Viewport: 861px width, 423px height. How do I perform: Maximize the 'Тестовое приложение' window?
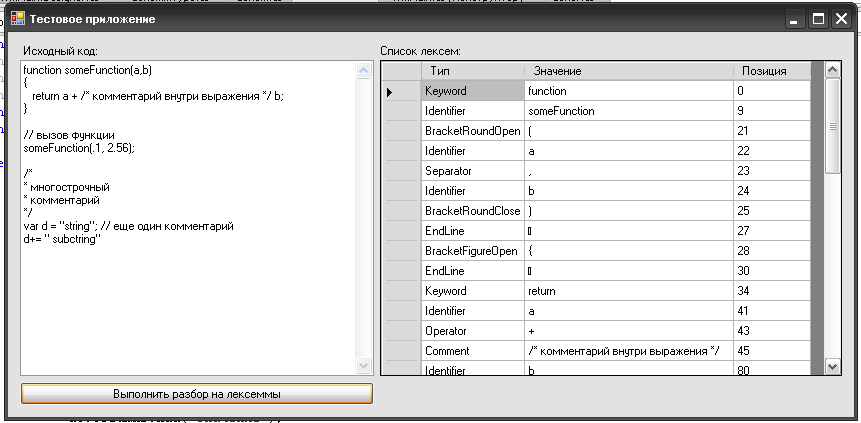pos(818,19)
